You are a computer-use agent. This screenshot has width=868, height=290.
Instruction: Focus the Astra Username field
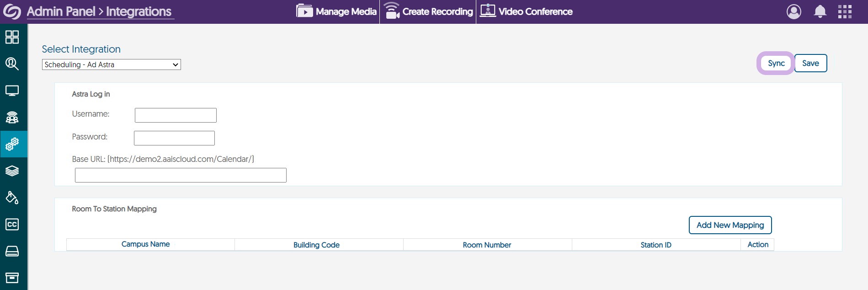(x=176, y=115)
